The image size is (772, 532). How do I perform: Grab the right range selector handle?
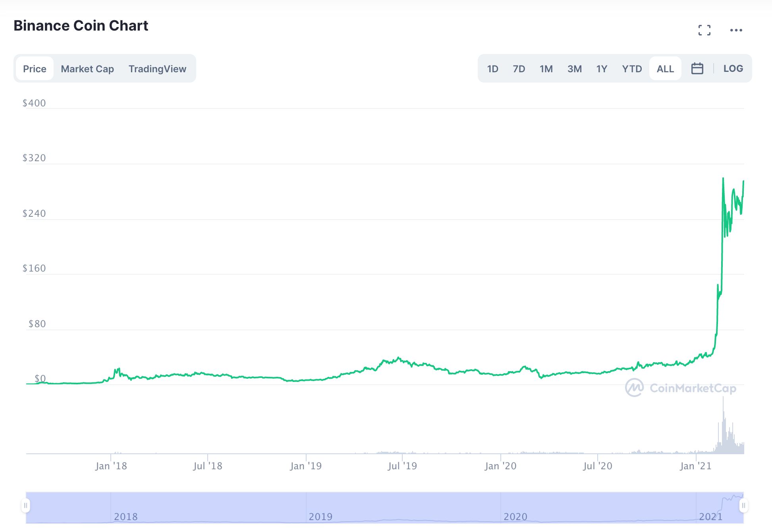click(x=743, y=505)
